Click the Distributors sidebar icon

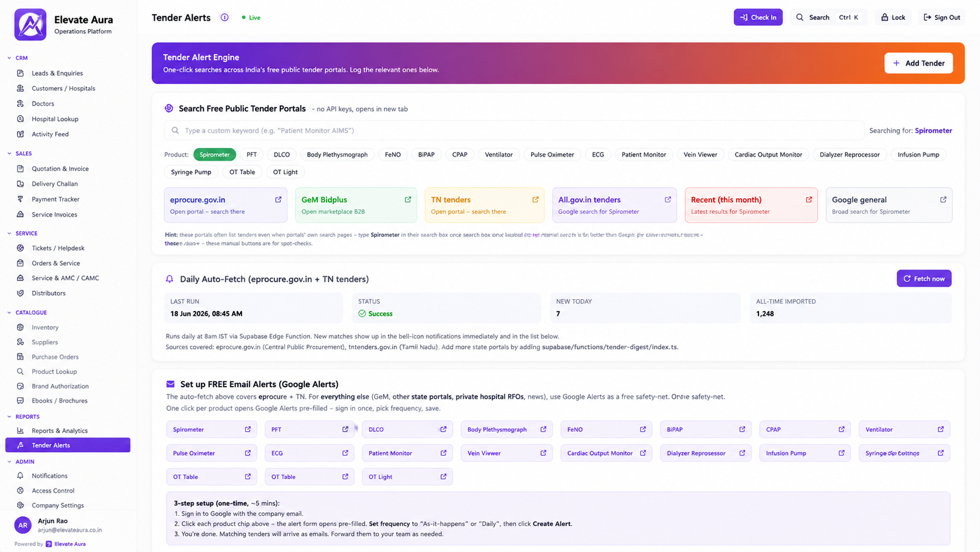tap(21, 293)
